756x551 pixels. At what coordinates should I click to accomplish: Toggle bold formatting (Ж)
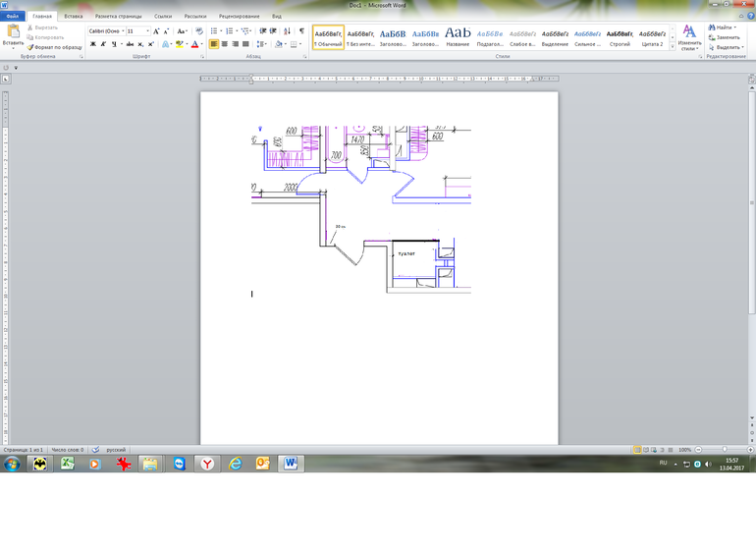pos(93,44)
